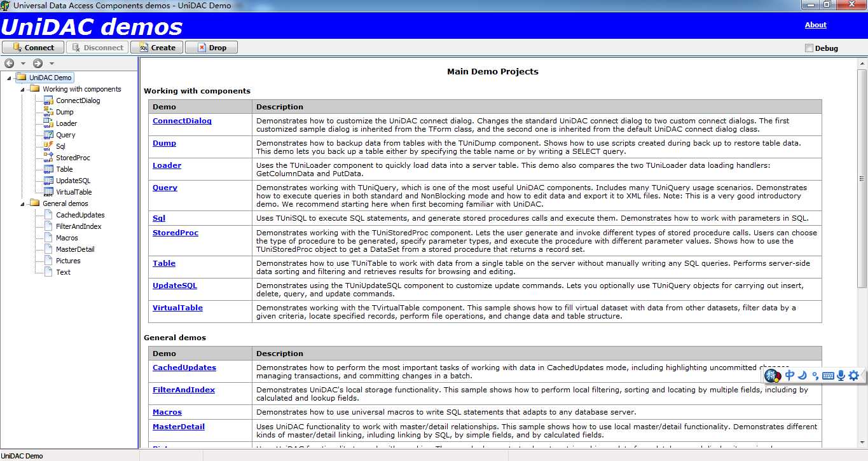This screenshot has width=868, height=461.
Task: Click the Create SQL toolbar button
Action: [156, 47]
